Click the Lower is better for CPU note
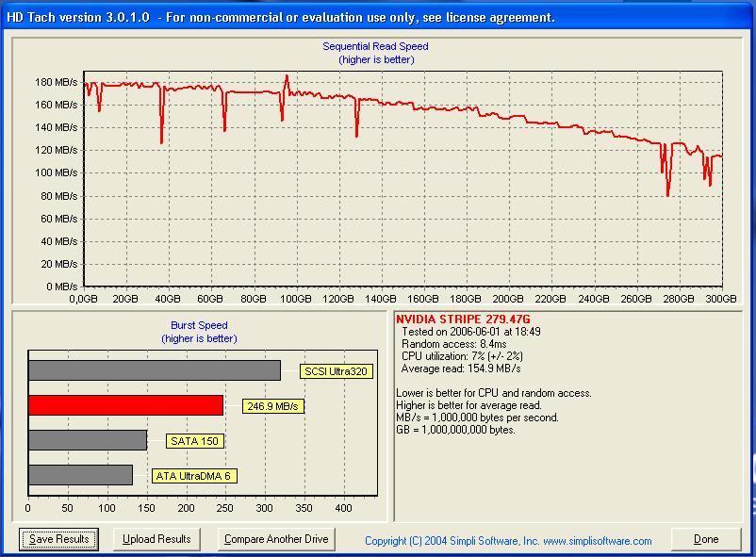Viewport: 756px width, 557px height. 494,393
